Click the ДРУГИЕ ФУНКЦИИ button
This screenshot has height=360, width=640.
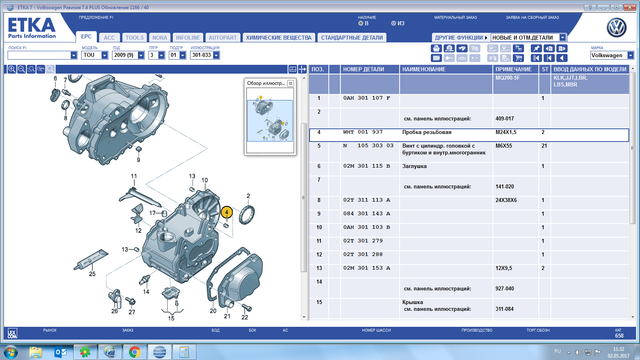pos(461,38)
